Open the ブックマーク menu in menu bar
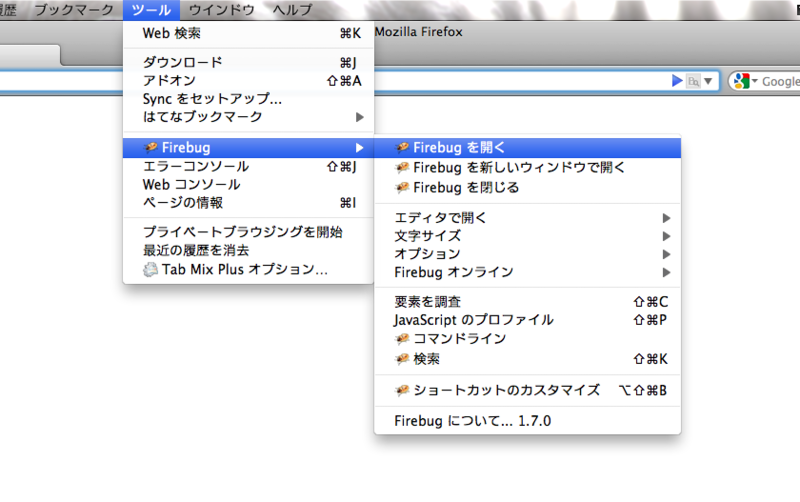 coord(74,10)
